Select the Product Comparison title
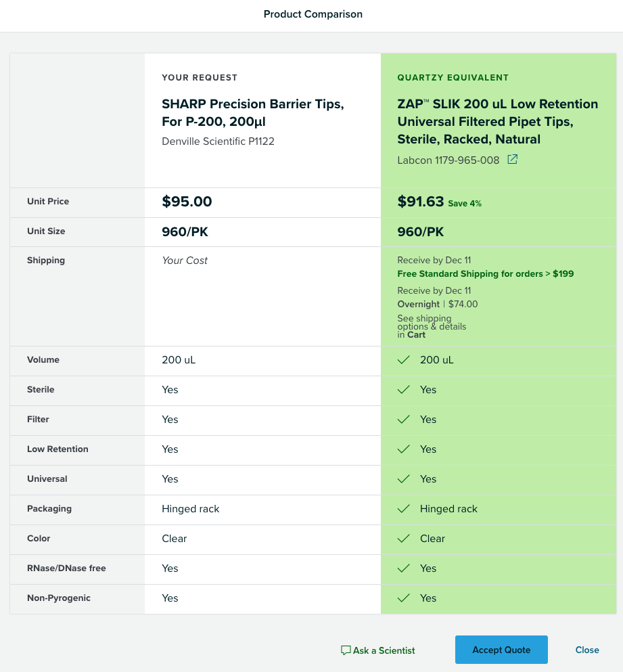Viewport: 623px width, 672px height. (x=313, y=14)
